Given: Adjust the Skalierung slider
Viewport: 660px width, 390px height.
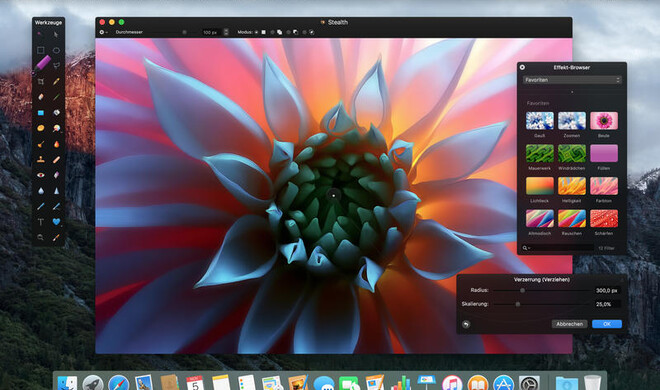Looking at the screenshot, I should pyautogui.click(x=518, y=304).
